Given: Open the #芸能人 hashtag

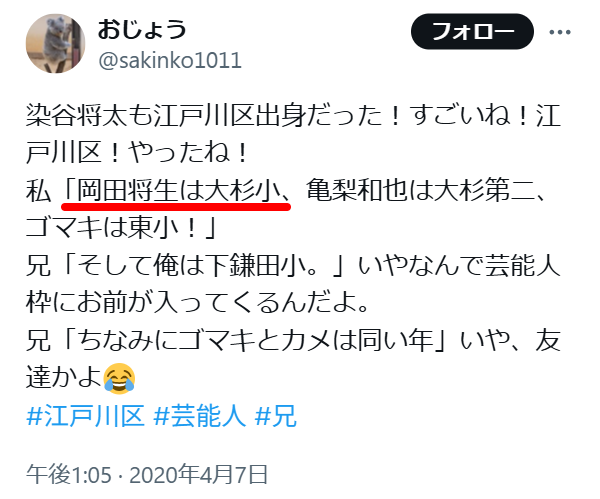Looking at the screenshot, I should (199, 416).
